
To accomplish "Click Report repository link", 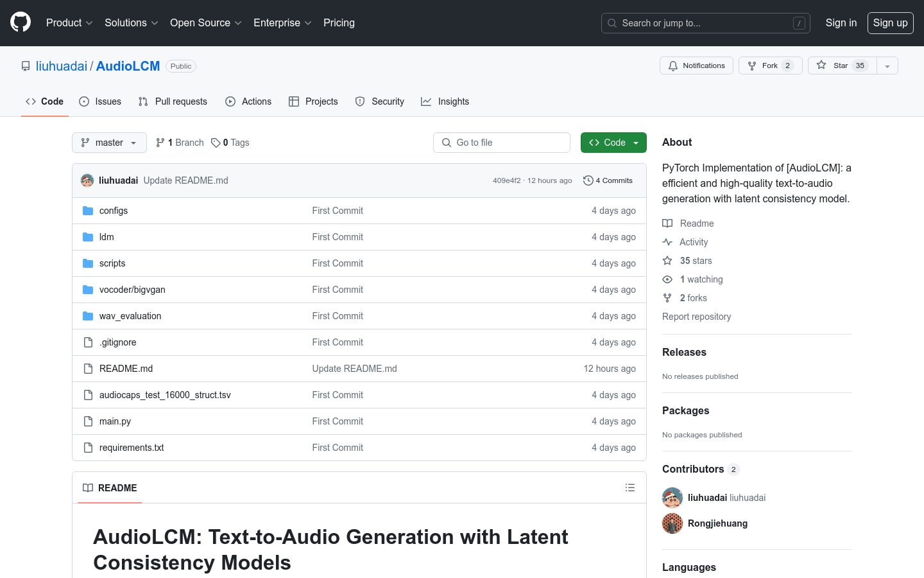I will pos(696,317).
